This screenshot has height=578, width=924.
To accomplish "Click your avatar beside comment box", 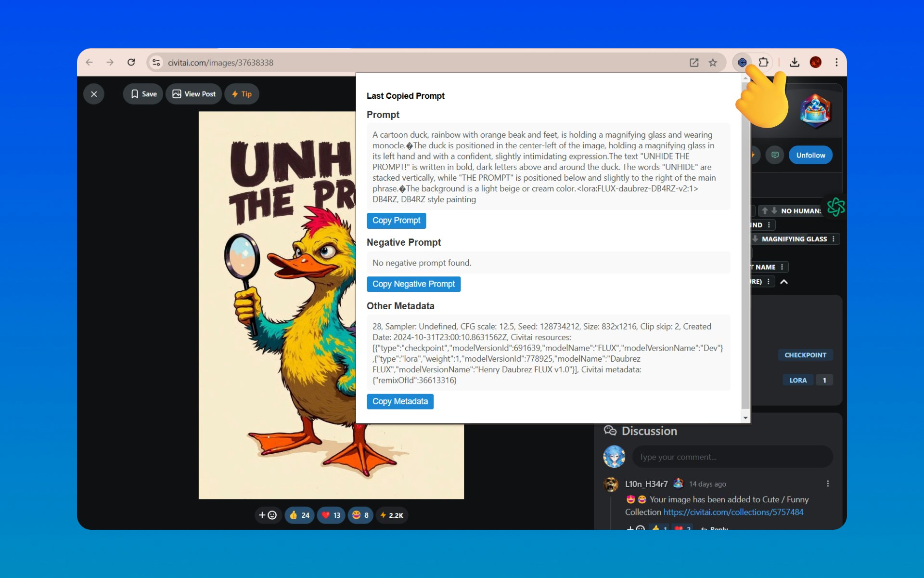I will pos(614,457).
